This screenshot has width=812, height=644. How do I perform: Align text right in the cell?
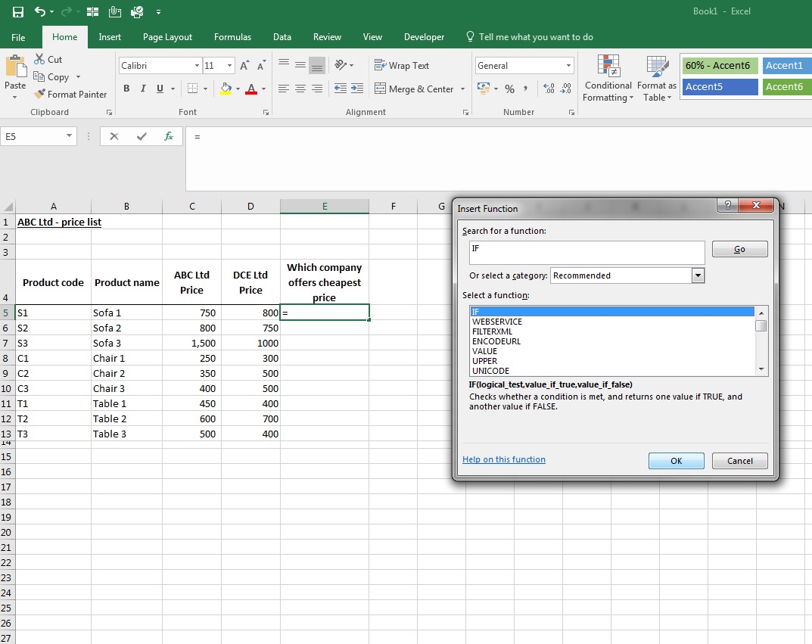pos(317,89)
